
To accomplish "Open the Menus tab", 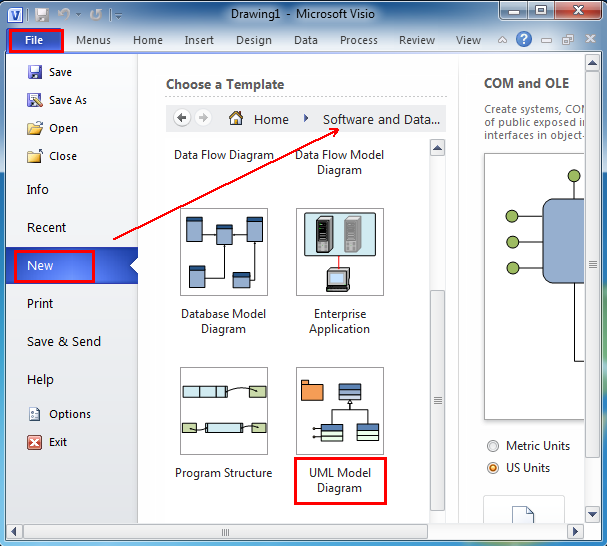I will pos(93,40).
